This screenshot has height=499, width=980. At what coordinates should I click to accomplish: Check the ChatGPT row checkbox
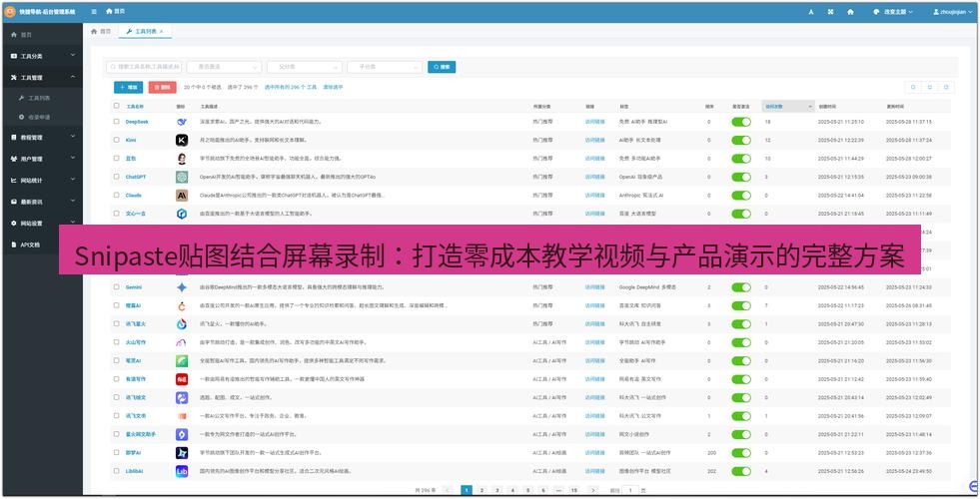[116, 177]
